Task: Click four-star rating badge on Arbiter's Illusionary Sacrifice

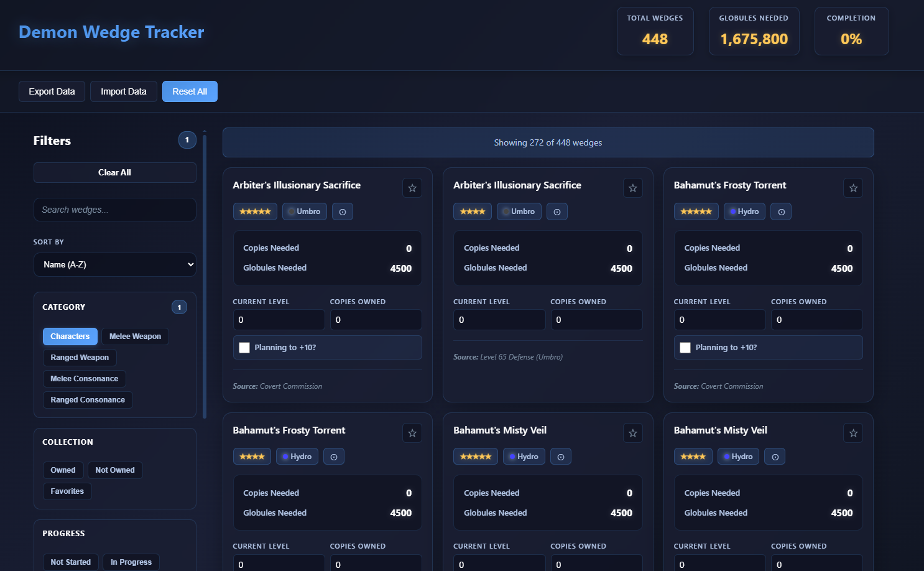Action: pyautogui.click(x=473, y=211)
